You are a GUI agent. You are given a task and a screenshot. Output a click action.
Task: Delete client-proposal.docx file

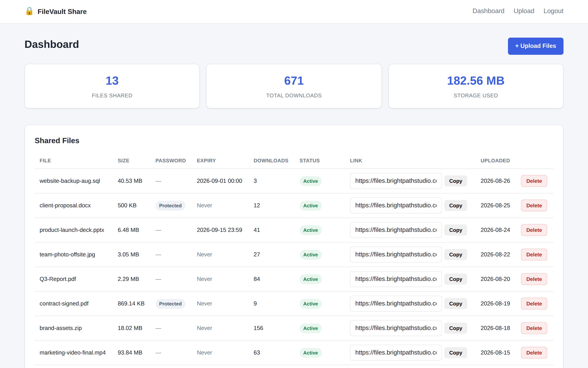534,205
